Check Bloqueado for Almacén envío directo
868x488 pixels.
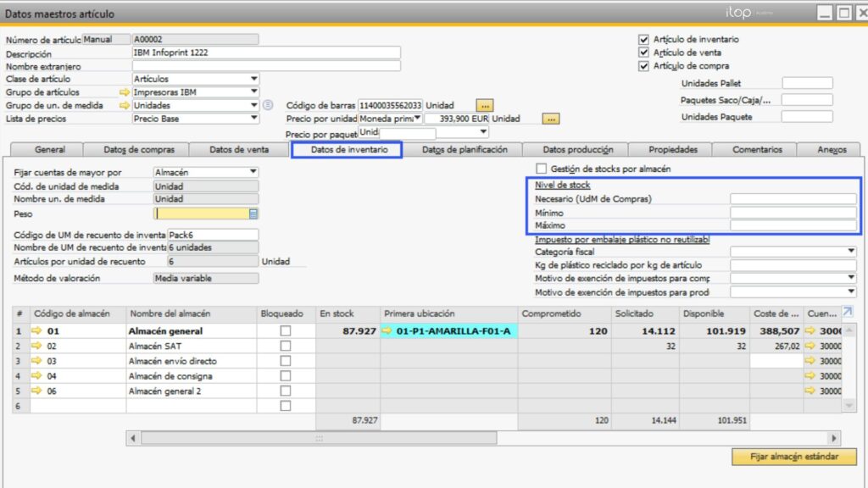[285, 361]
